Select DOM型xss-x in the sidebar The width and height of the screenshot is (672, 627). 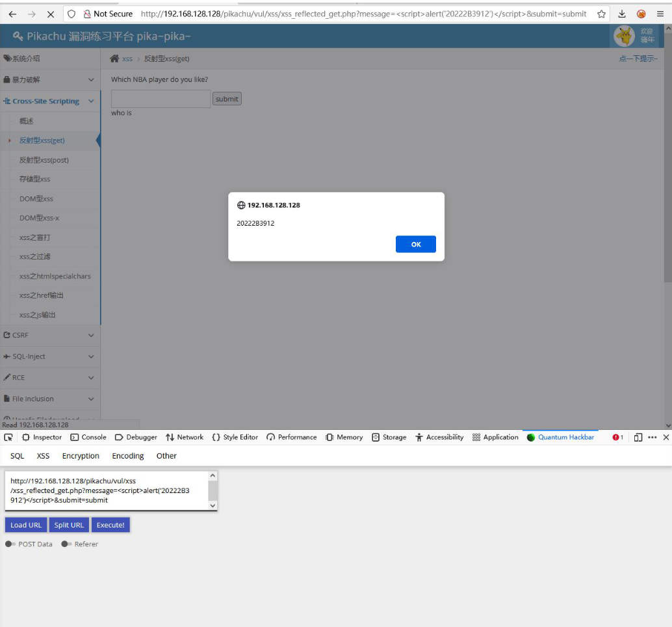39,218
